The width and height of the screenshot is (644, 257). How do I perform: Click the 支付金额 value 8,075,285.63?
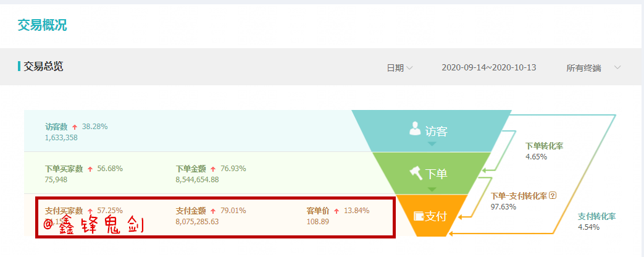tap(197, 222)
